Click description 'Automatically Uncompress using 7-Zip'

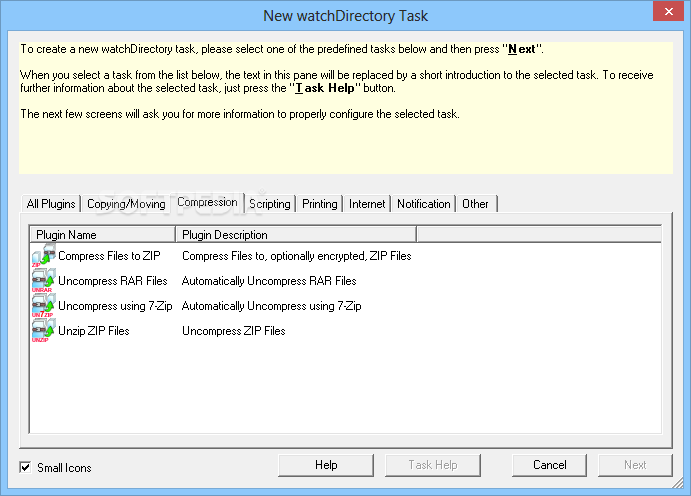271,306
